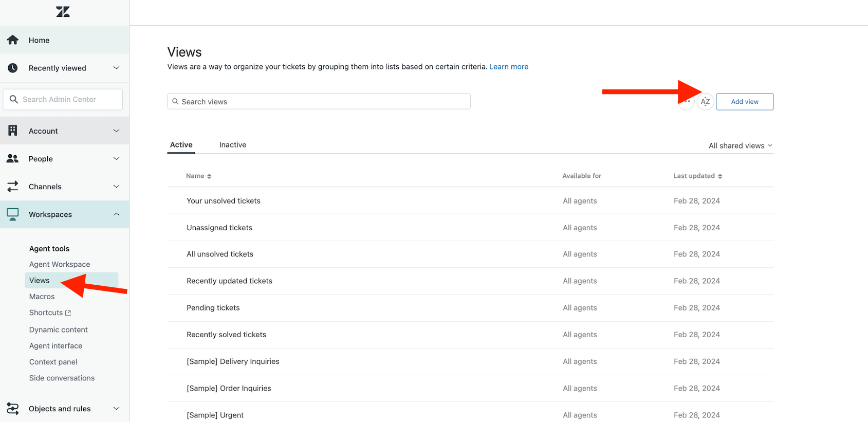Open Macros in Agent tools

(x=42, y=297)
